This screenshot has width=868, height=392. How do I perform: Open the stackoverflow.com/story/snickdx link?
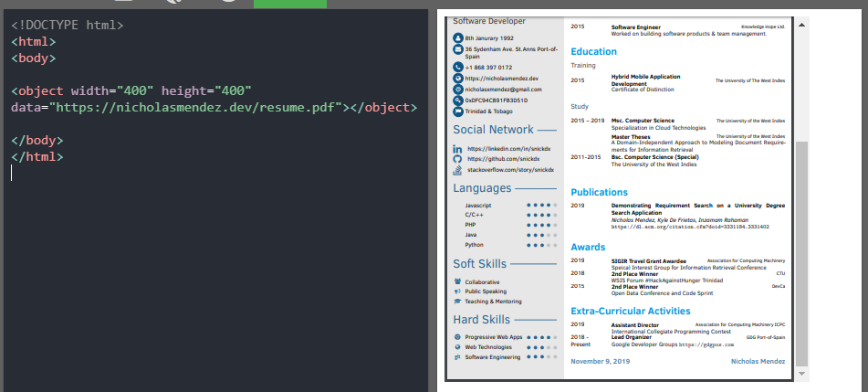[510, 170]
